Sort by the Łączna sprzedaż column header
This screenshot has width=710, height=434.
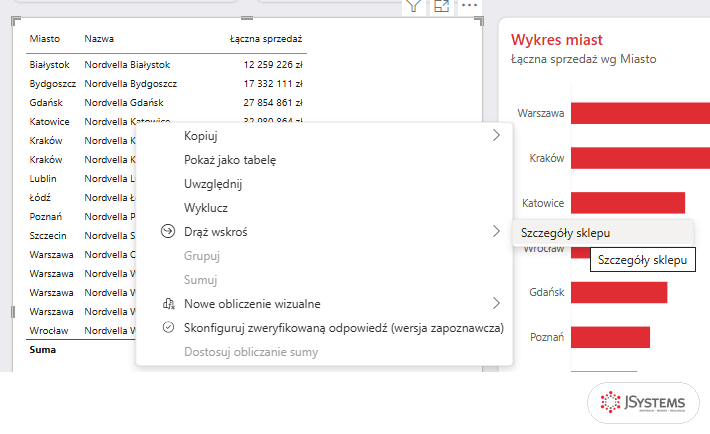266,39
